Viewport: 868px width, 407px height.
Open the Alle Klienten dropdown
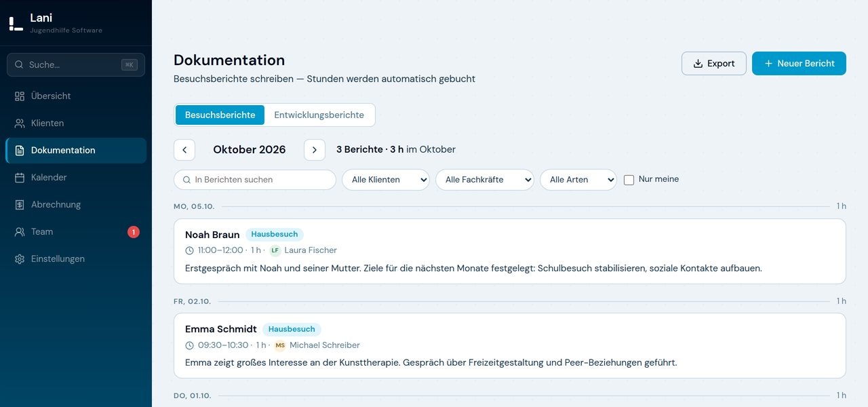386,180
